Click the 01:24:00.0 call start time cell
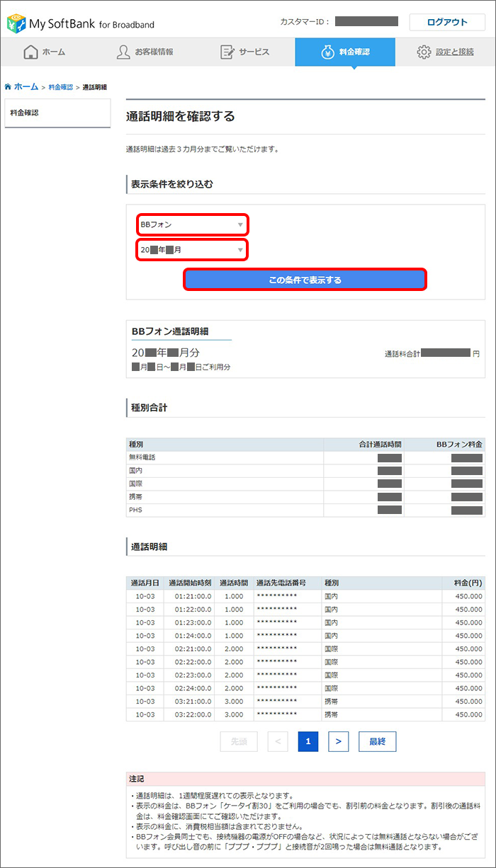 (189, 636)
